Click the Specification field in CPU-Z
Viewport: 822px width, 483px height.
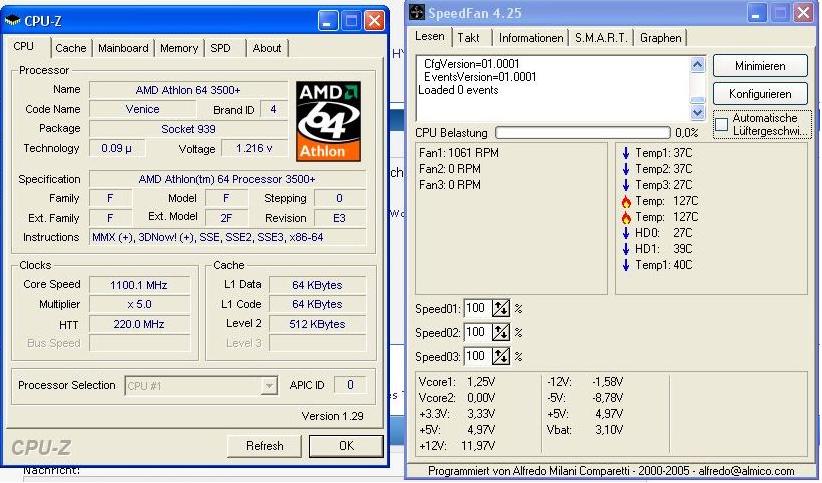pyautogui.click(x=228, y=179)
